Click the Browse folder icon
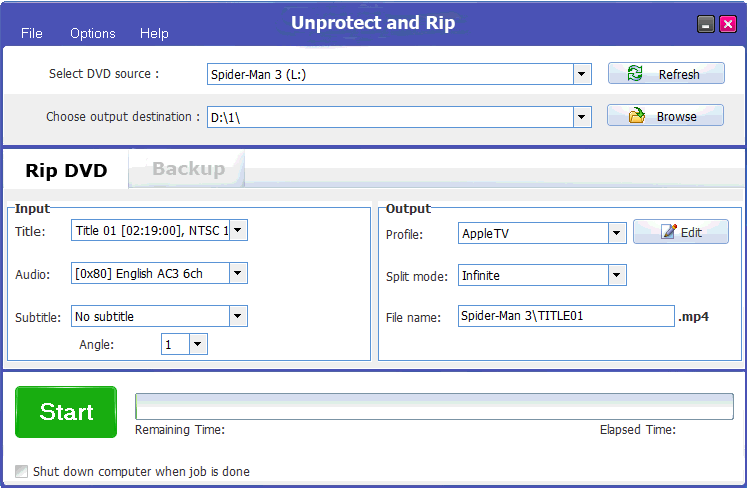The width and height of the screenshot is (747, 488). [x=636, y=116]
